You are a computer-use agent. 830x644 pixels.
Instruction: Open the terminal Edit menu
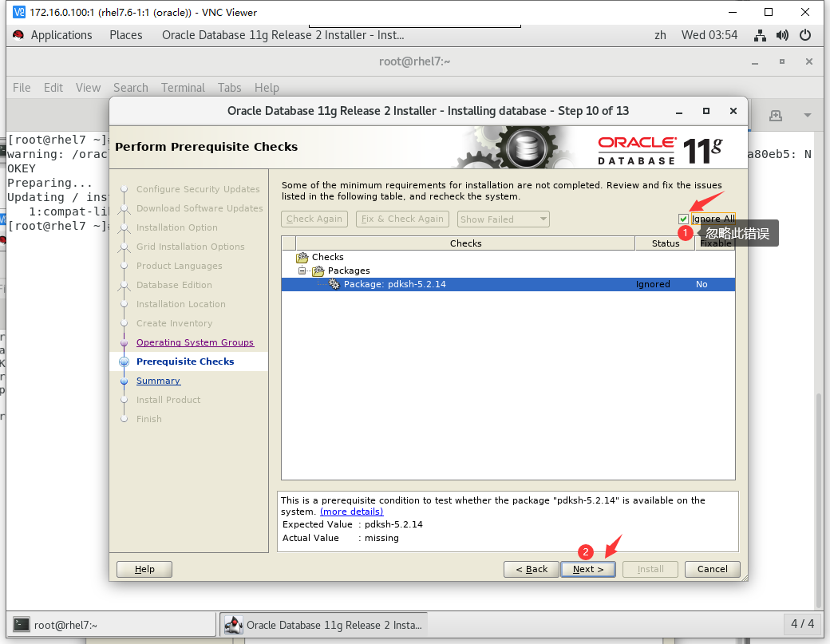pos(53,88)
